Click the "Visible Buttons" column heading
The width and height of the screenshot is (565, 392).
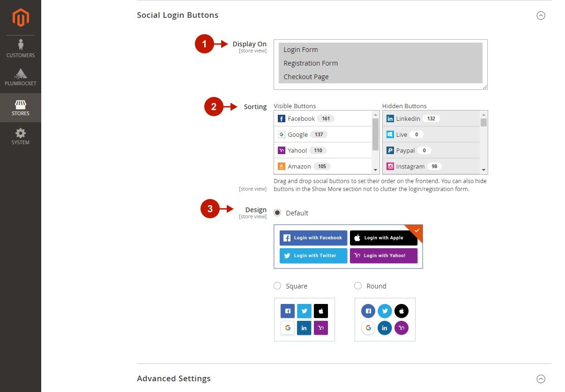(295, 106)
